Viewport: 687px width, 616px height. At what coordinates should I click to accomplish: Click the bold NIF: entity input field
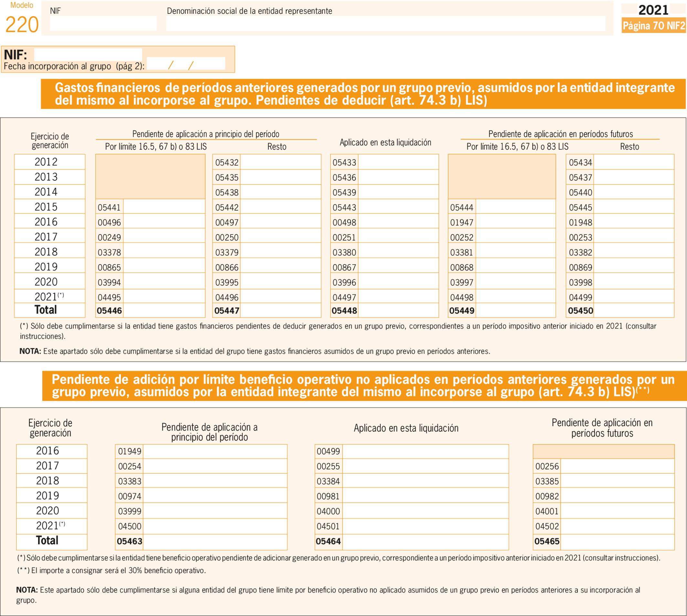click(x=88, y=55)
